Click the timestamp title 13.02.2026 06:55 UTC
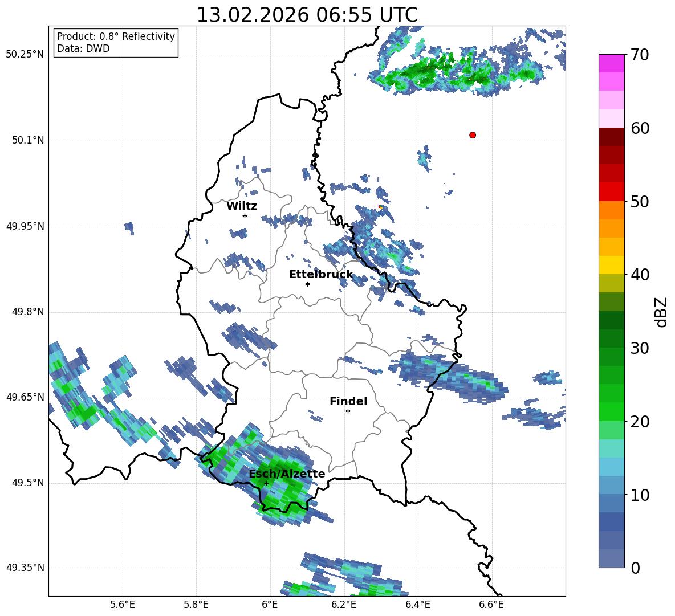 click(307, 15)
